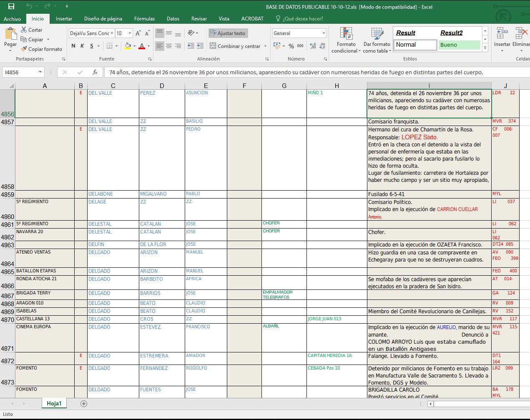
Task: Open Formato condicional menu
Action: (x=346, y=40)
